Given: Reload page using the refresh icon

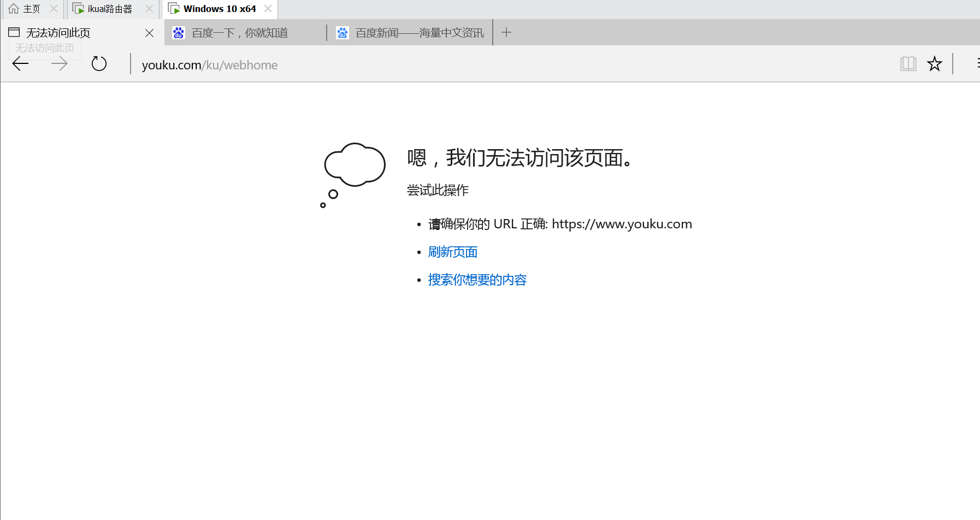Looking at the screenshot, I should pyautogui.click(x=99, y=64).
